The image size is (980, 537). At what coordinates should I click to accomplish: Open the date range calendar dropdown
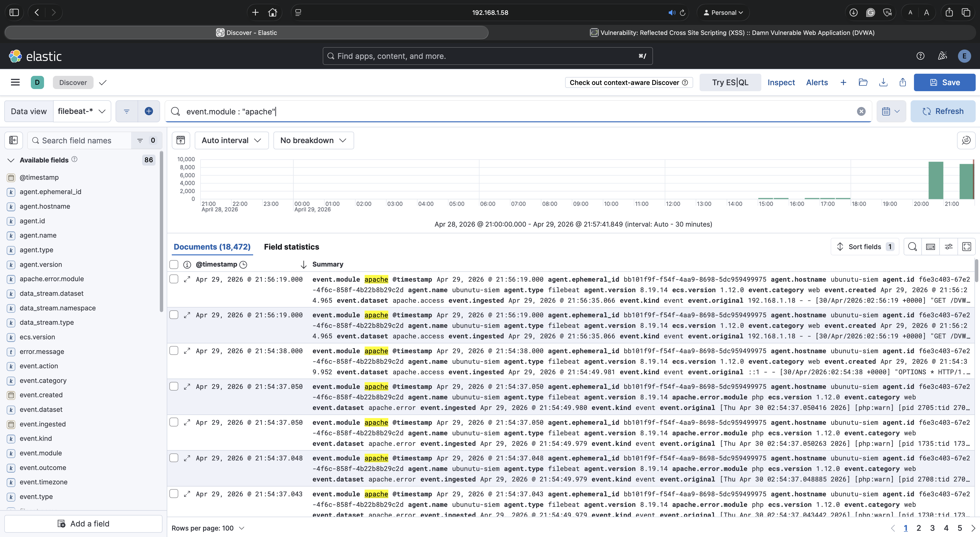891,111
